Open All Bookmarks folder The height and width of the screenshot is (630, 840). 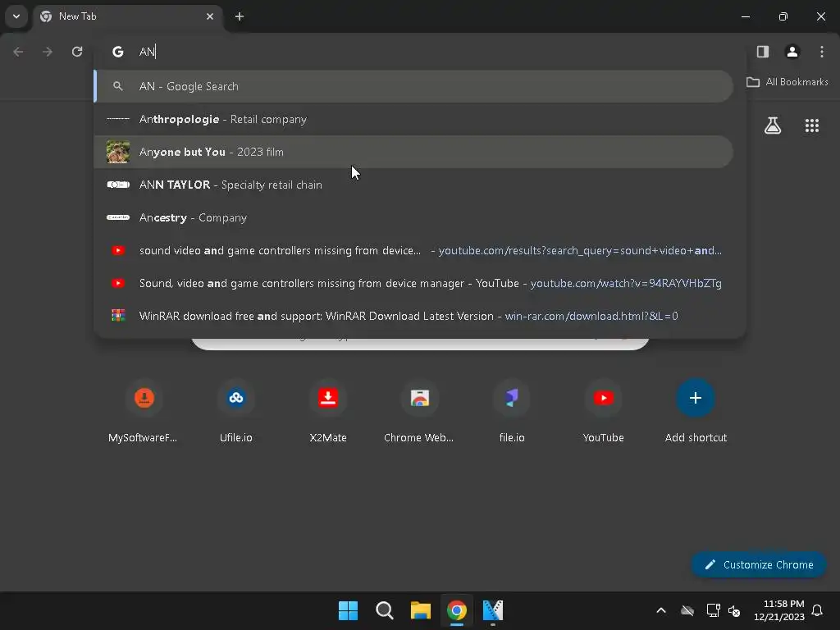[787, 82]
